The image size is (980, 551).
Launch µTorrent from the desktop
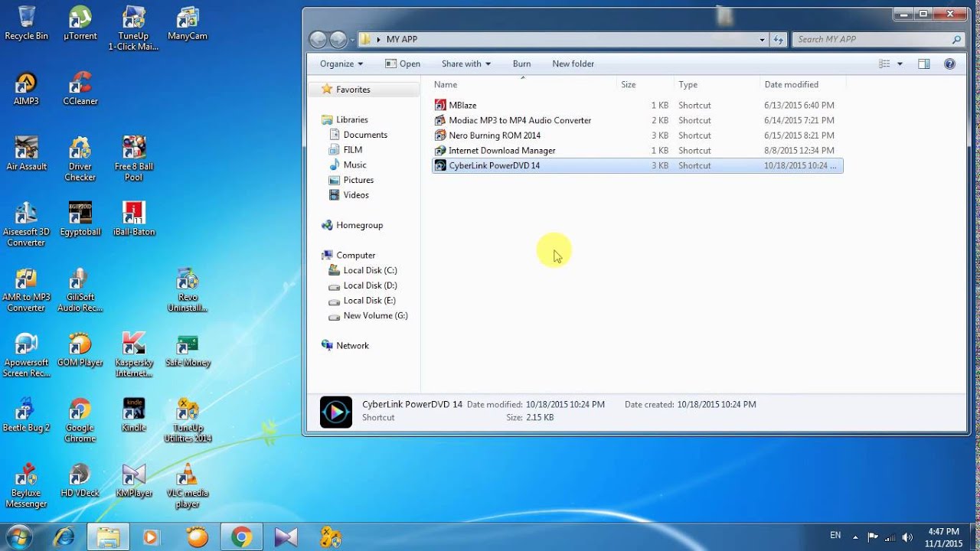[x=80, y=23]
